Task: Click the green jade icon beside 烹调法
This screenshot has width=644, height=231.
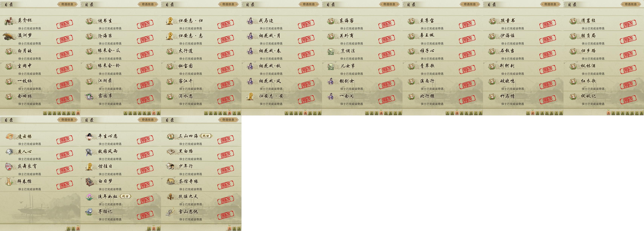Action: point(331,52)
